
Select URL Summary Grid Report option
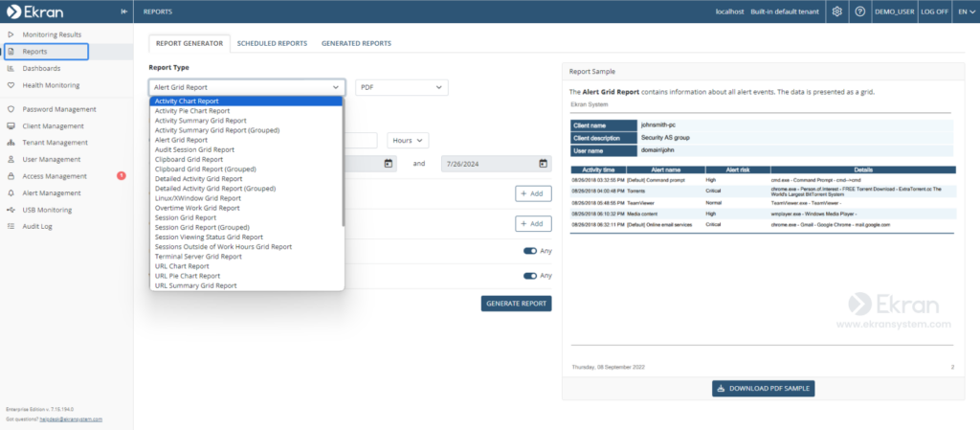tap(246, 285)
